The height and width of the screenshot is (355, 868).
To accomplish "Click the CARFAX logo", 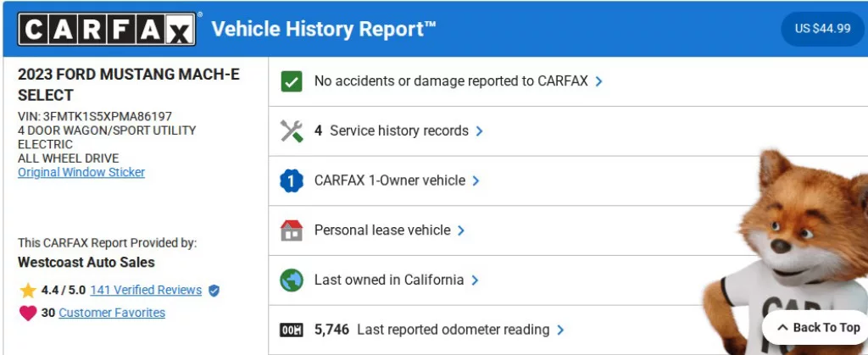I will 107,29.
